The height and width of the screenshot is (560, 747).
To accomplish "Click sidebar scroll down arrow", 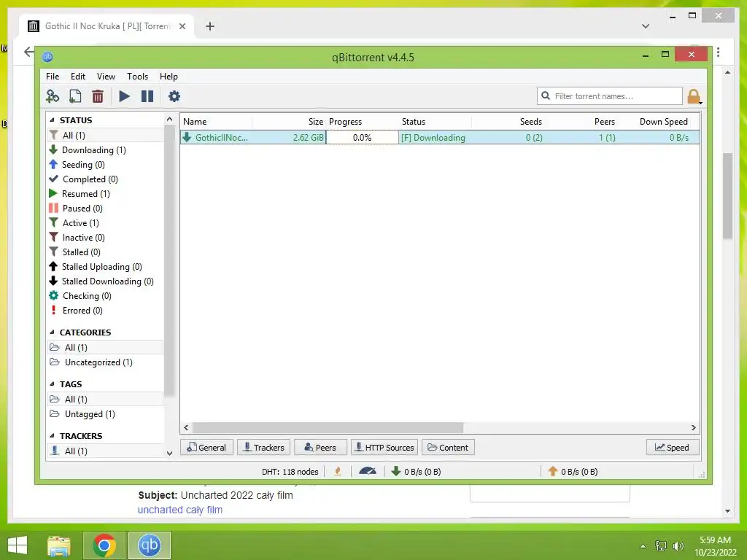I will (x=169, y=454).
